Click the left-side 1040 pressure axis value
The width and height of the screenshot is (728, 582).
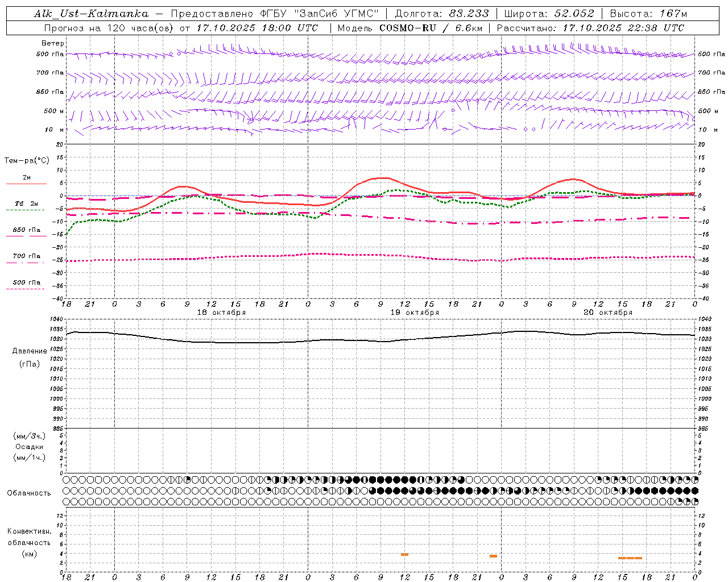pos(58,319)
